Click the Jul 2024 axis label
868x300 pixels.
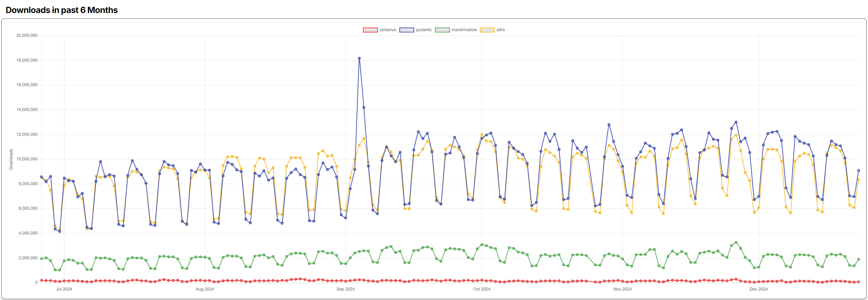[65, 289]
